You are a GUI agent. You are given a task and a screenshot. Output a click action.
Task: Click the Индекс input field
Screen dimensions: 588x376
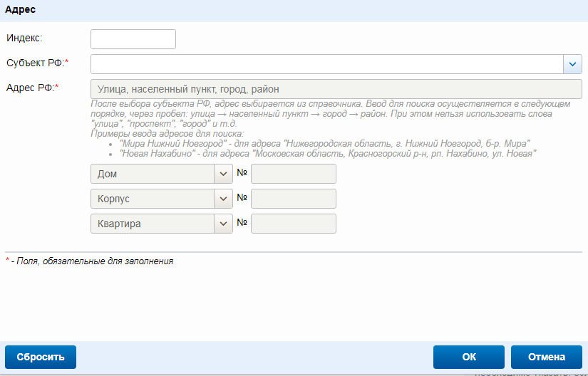click(133, 39)
